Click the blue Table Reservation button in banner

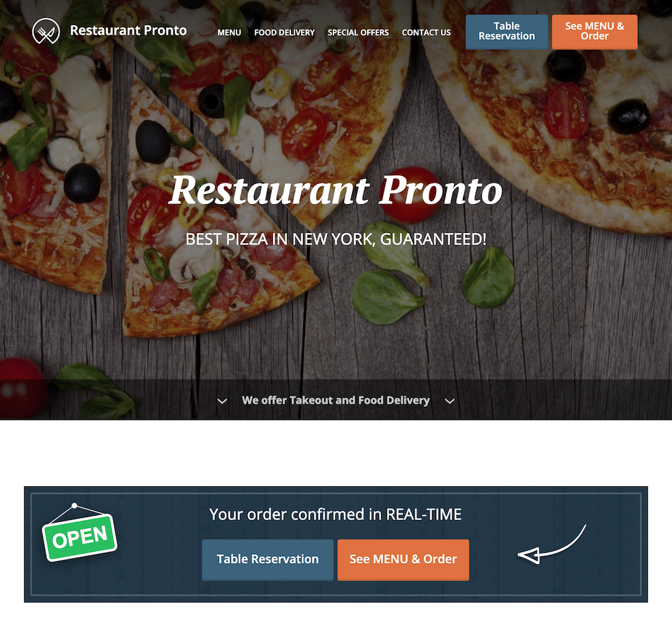click(x=267, y=560)
